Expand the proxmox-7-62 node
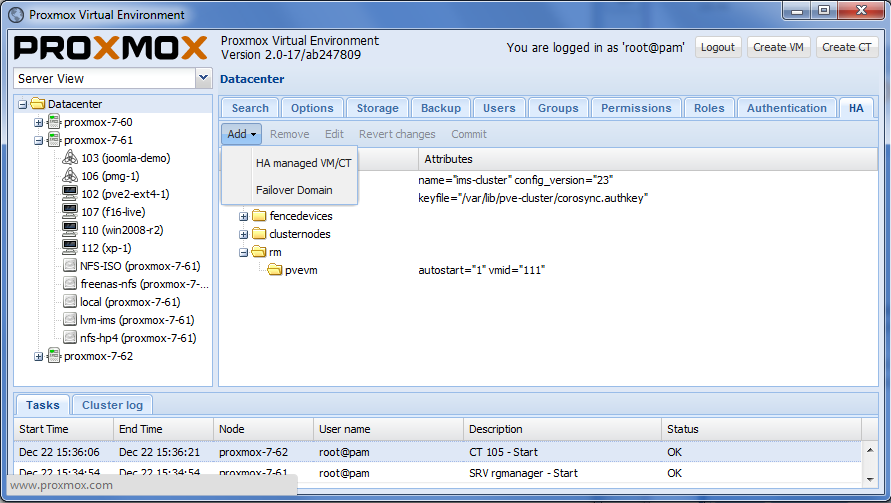Viewport: 891px width, 503px height. click(x=39, y=356)
